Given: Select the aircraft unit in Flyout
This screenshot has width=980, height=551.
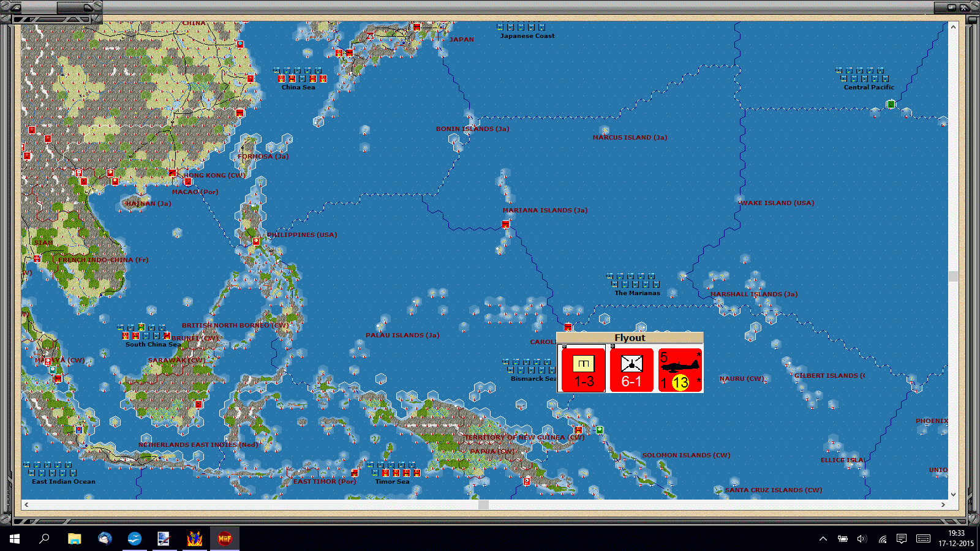Looking at the screenshot, I should tap(680, 370).
